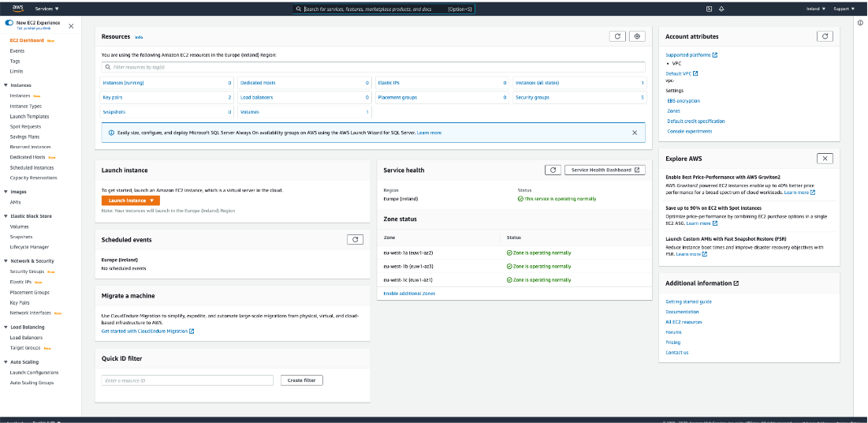Toggle the New EC2 Experience switch

click(x=9, y=24)
